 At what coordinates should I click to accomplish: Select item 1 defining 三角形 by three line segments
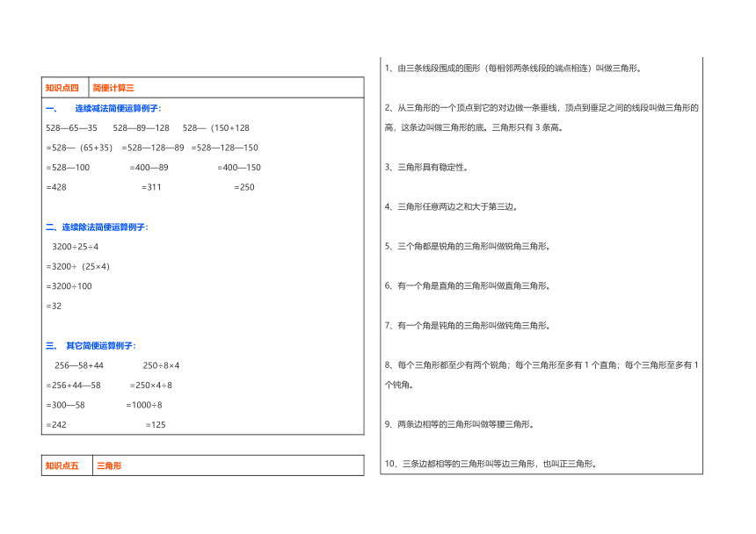[x=514, y=69]
